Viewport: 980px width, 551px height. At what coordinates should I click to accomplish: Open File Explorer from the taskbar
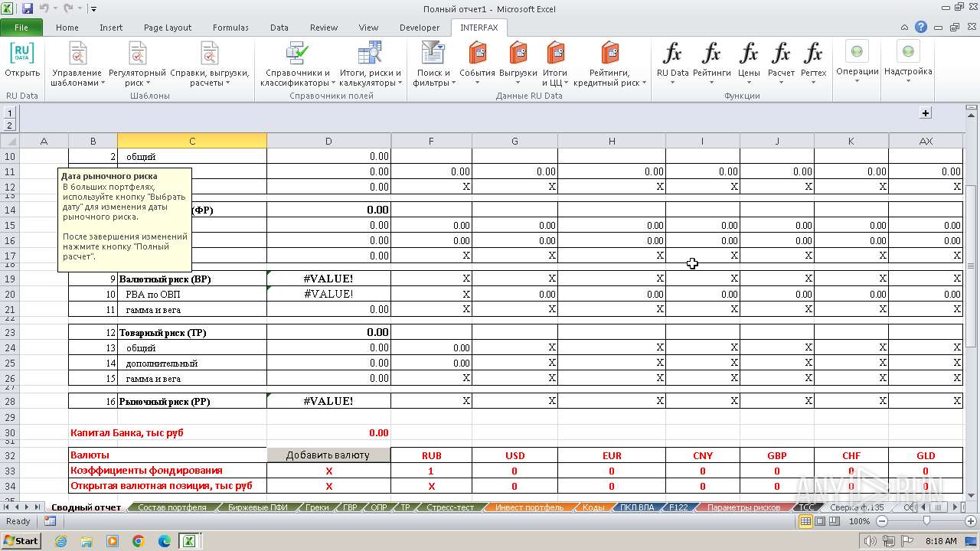coord(87,541)
